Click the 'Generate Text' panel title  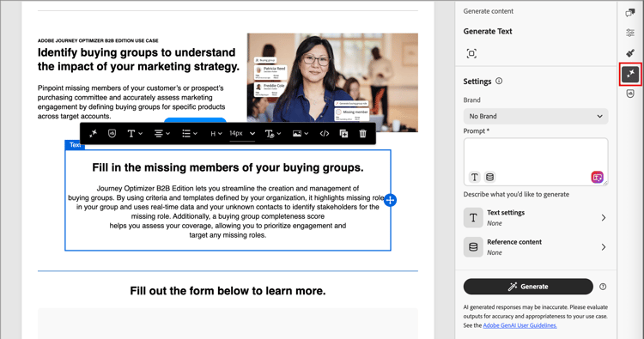tap(488, 31)
